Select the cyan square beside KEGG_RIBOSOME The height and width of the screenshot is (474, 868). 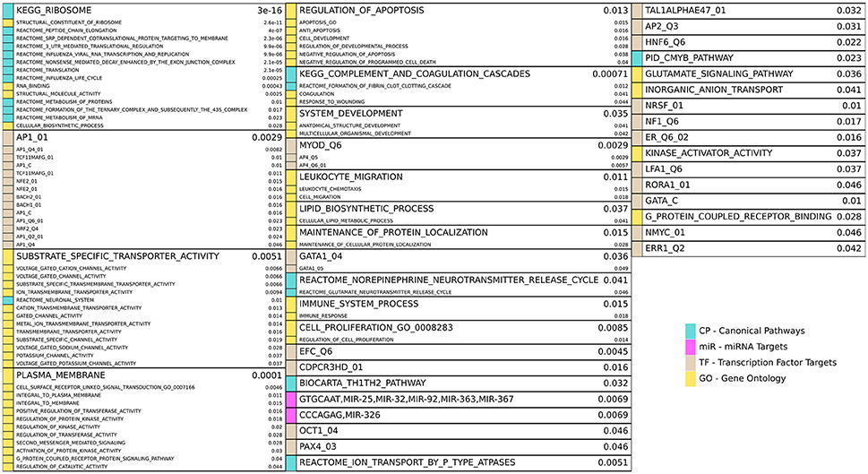(x=8, y=11)
